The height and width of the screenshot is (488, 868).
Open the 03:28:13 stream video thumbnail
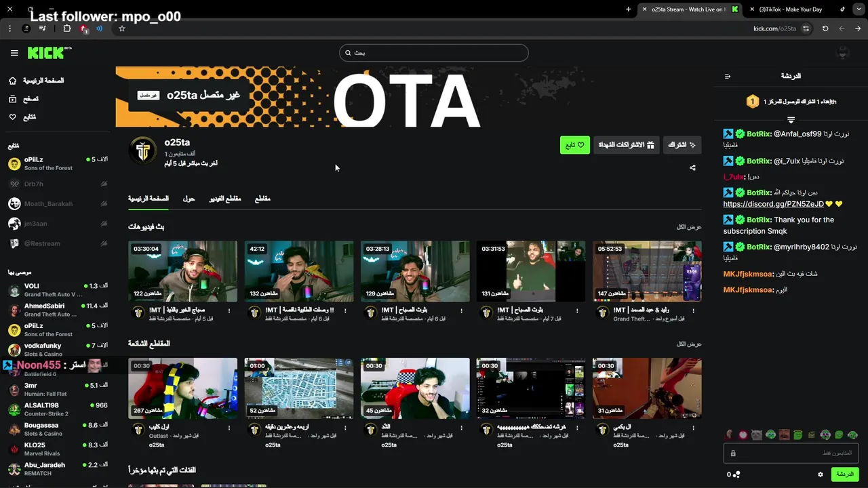[415, 271]
